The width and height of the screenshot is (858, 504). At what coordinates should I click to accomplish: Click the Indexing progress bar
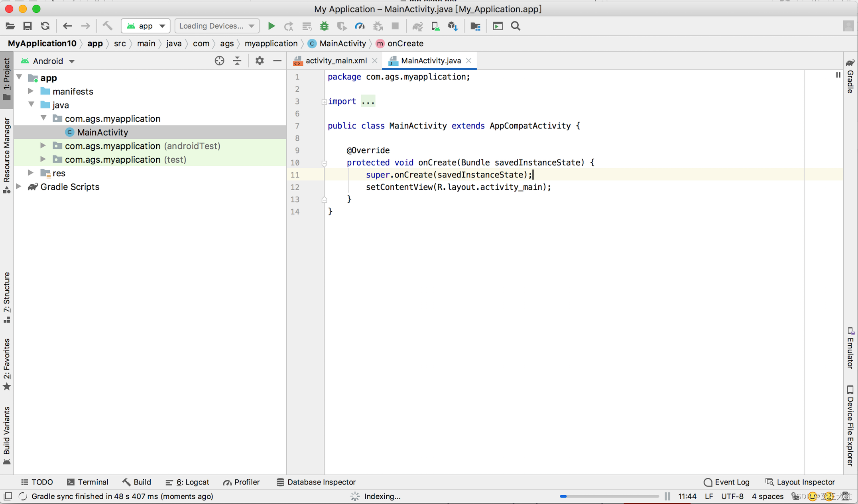pyautogui.click(x=609, y=496)
